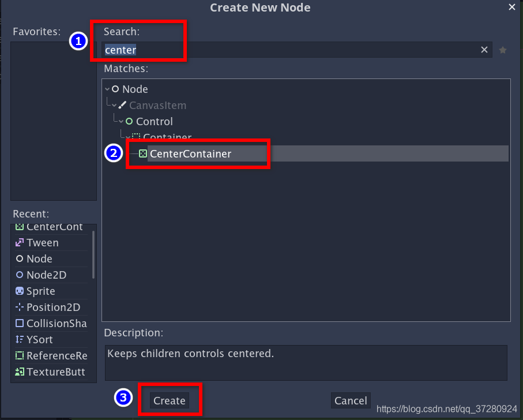Viewport: 523px width, 420px height.
Task: Toggle the favorite star beside the search bar
Action: point(502,50)
